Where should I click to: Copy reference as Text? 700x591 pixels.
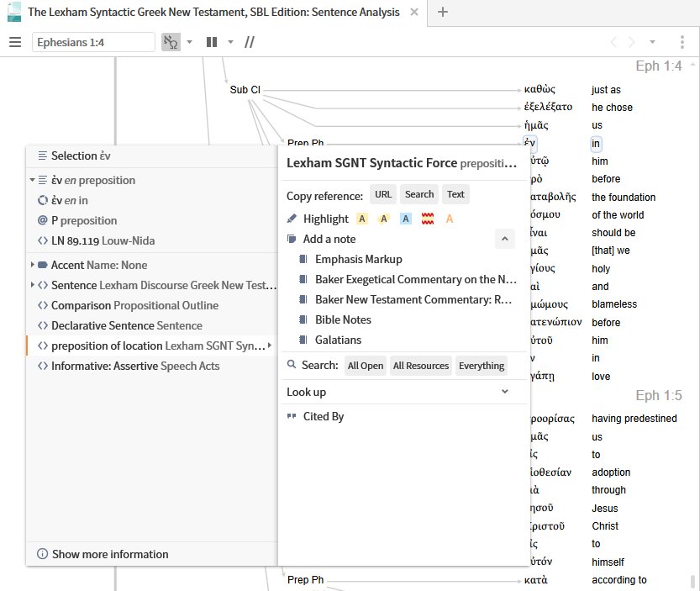(x=455, y=194)
